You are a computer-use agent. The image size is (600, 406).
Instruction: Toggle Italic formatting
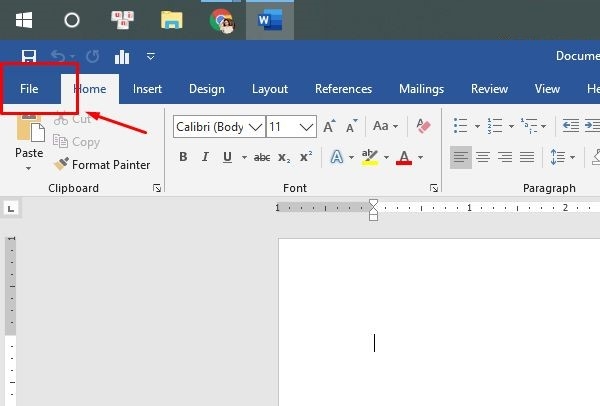point(205,157)
